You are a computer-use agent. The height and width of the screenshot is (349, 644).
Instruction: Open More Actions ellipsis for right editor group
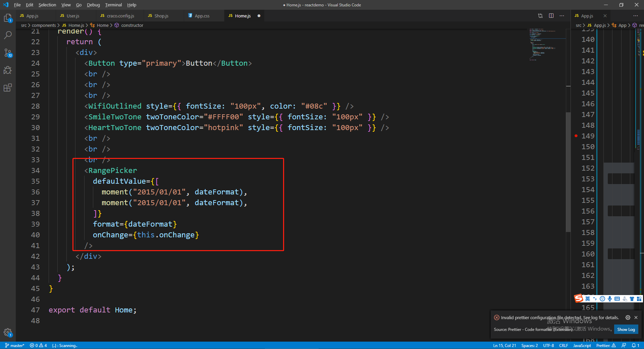636,16
